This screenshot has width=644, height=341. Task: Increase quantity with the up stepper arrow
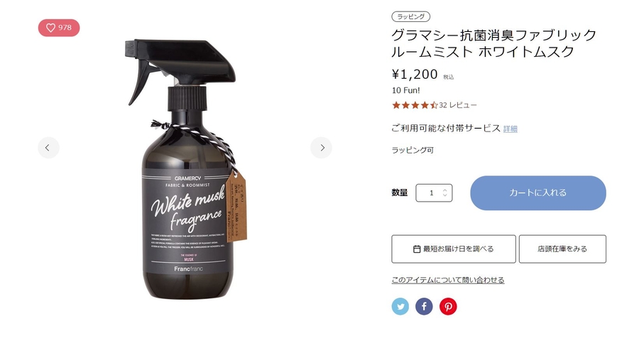pos(444,190)
